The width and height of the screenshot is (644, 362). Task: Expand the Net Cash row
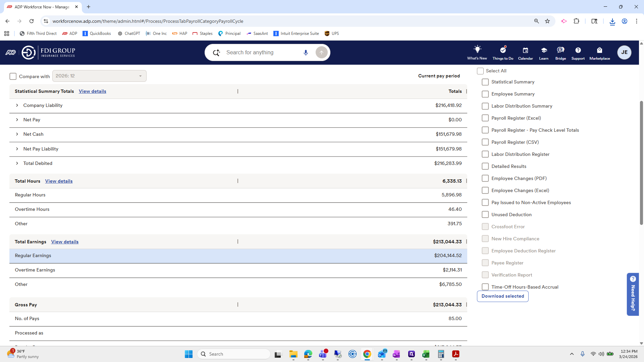coord(17,134)
